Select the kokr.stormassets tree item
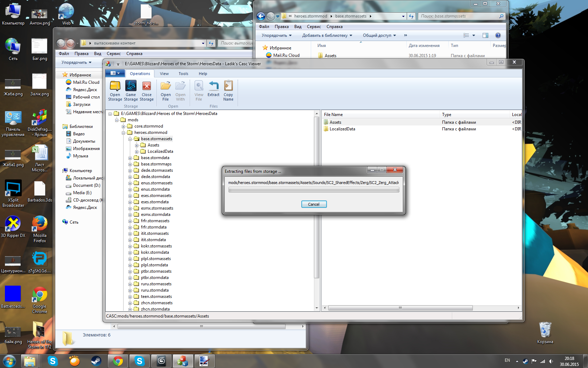 [x=156, y=246]
